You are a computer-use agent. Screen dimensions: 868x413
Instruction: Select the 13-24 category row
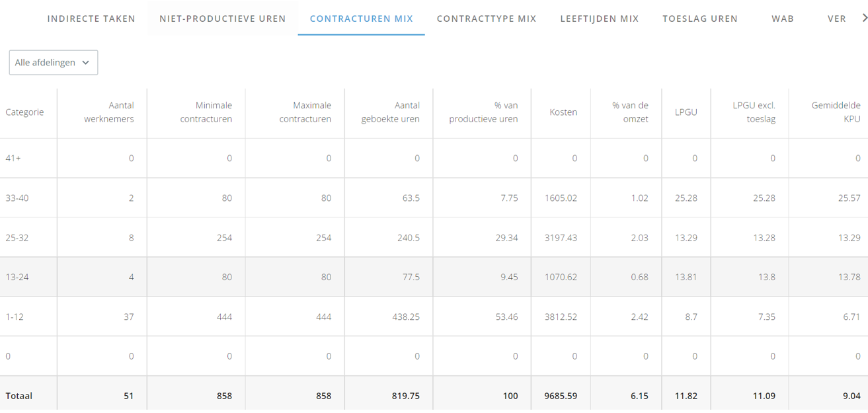point(434,277)
